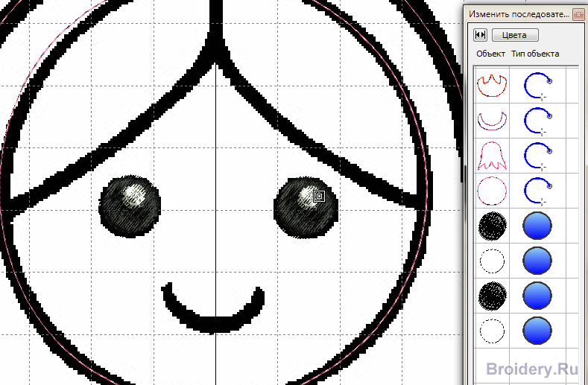Viewport: 588px width, 385px height.
Task: Click the outline type icon beside pink bell shape
Action: point(538,156)
